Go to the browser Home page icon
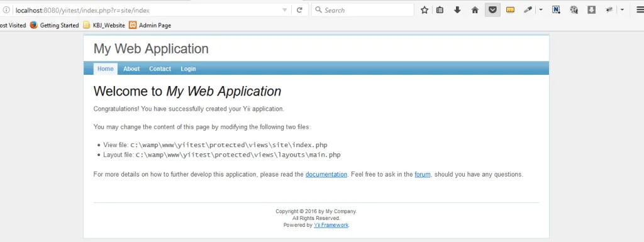 tap(475, 10)
